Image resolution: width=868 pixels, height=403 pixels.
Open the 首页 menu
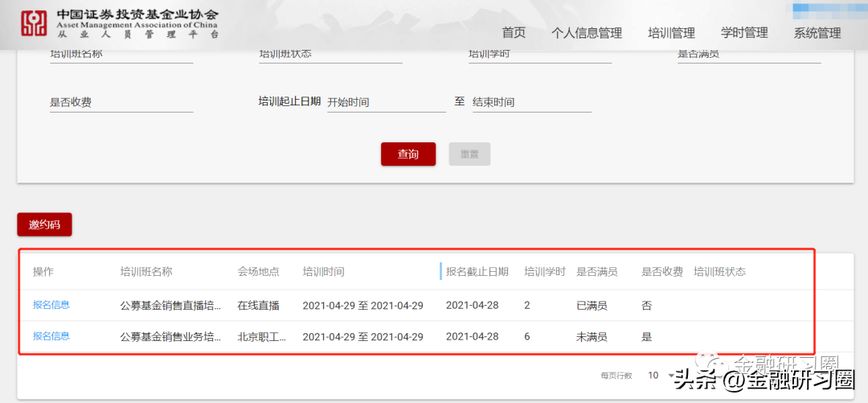pos(514,33)
